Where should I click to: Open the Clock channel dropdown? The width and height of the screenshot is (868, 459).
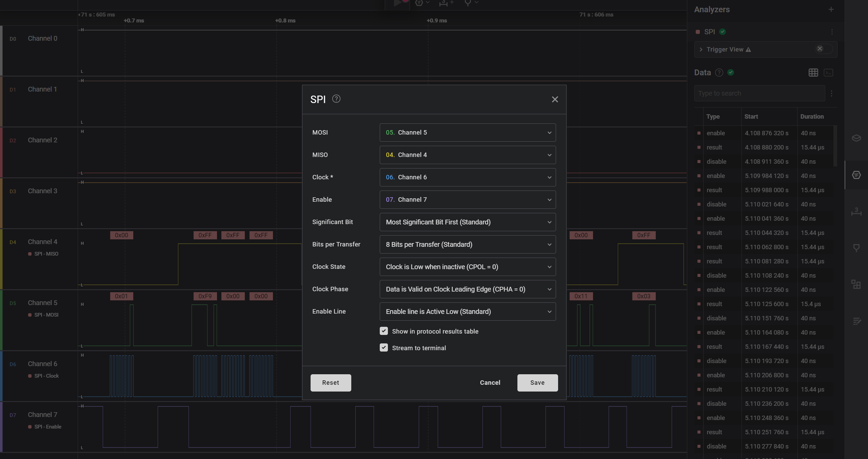click(x=468, y=177)
